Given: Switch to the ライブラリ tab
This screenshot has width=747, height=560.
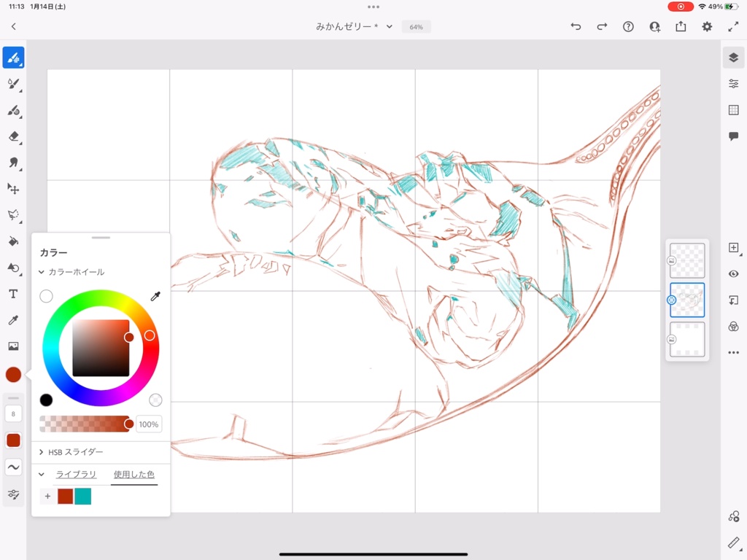Looking at the screenshot, I should 77,474.
